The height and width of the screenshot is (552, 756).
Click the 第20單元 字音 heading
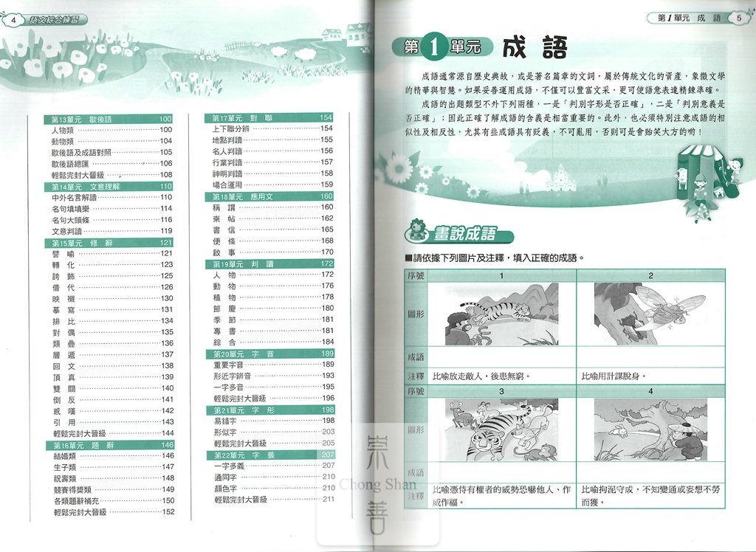click(270, 353)
